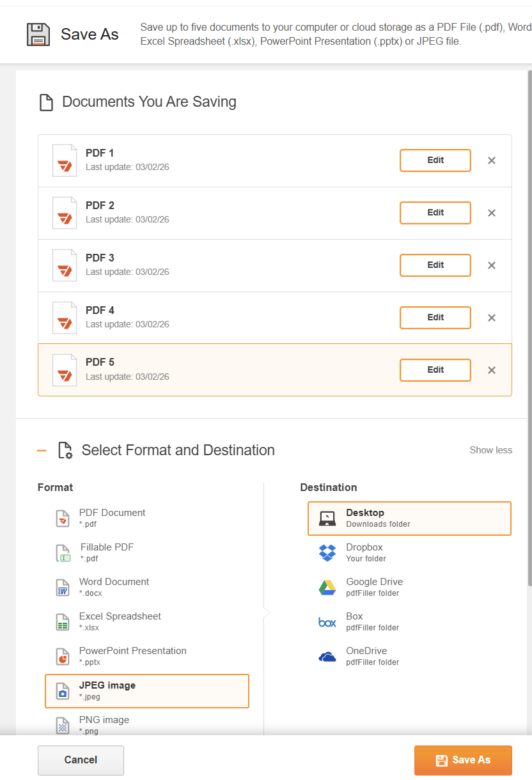The height and width of the screenshot is (780, 532).
Task: Choose the Word Document format icon
Action: tap(62, 587)
